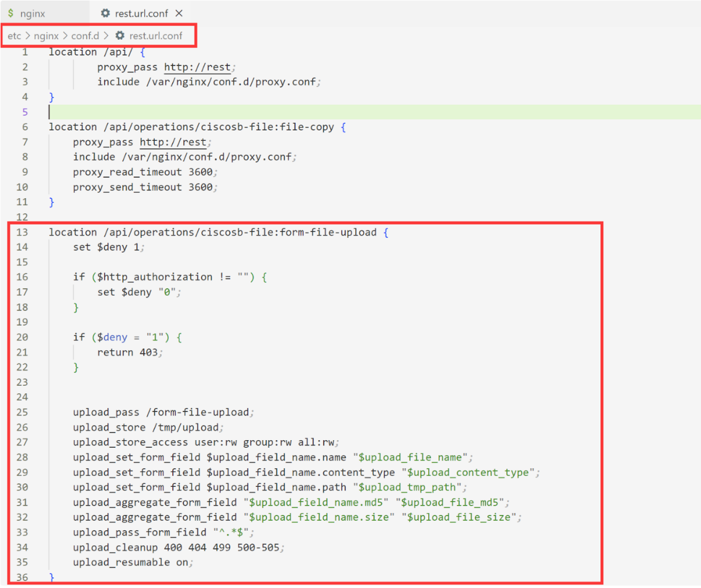
Task: Click '$http_authorization' condition line
Action: [170, 277]
